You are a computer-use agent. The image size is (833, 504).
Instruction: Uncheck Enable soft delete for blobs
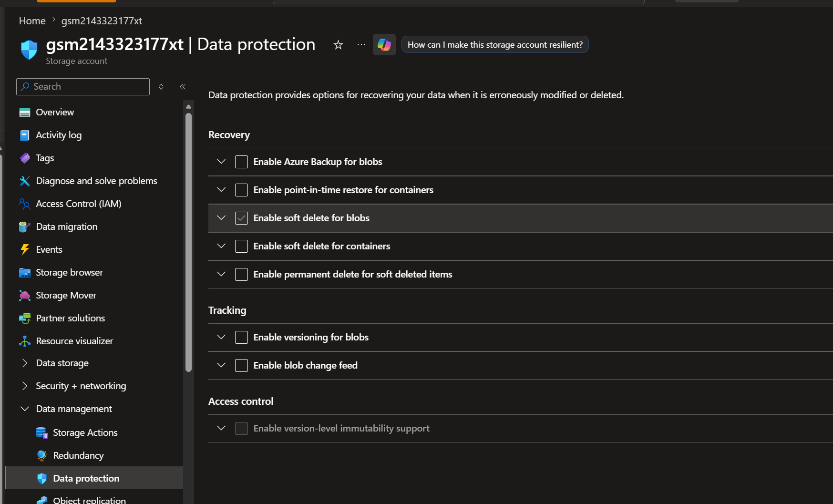coord(241,218)
